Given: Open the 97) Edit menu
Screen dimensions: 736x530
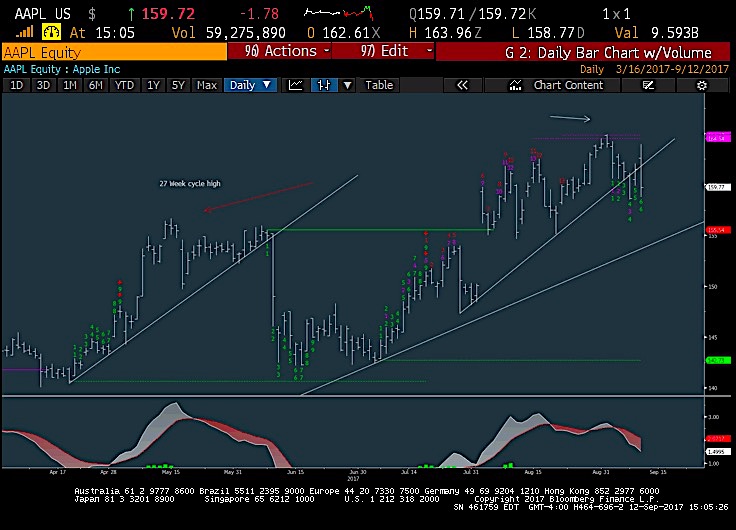Looking at the screenshot, I should (383, 51).
